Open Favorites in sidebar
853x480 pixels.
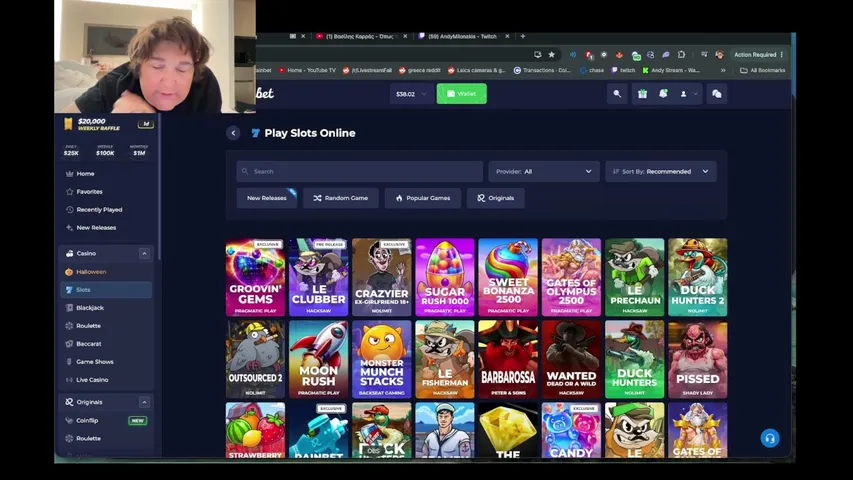[x=89, y=192]
